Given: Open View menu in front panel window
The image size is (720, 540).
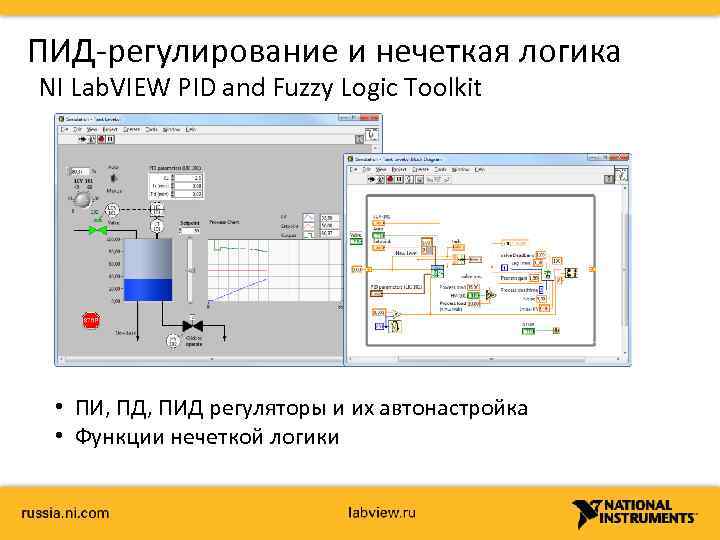Looking at the screenshot, I should (91, 129).
